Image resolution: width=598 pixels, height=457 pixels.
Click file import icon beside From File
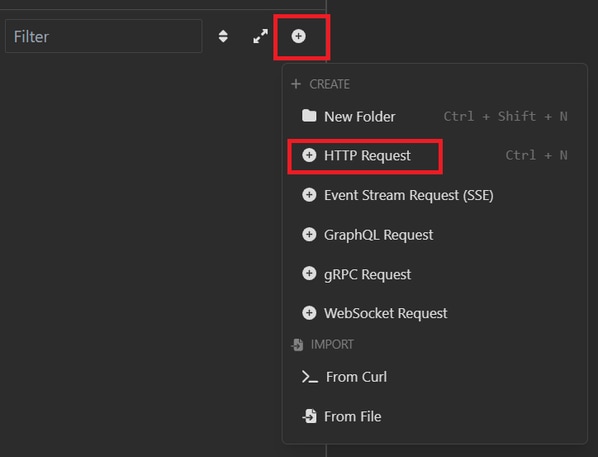309,416
